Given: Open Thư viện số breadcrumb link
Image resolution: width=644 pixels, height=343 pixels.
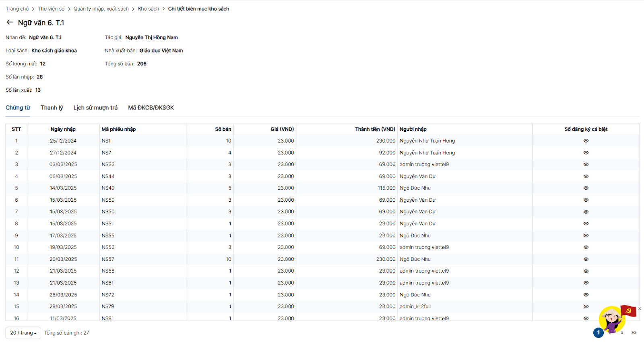Looking at the screenshot, I should point(51,9).
